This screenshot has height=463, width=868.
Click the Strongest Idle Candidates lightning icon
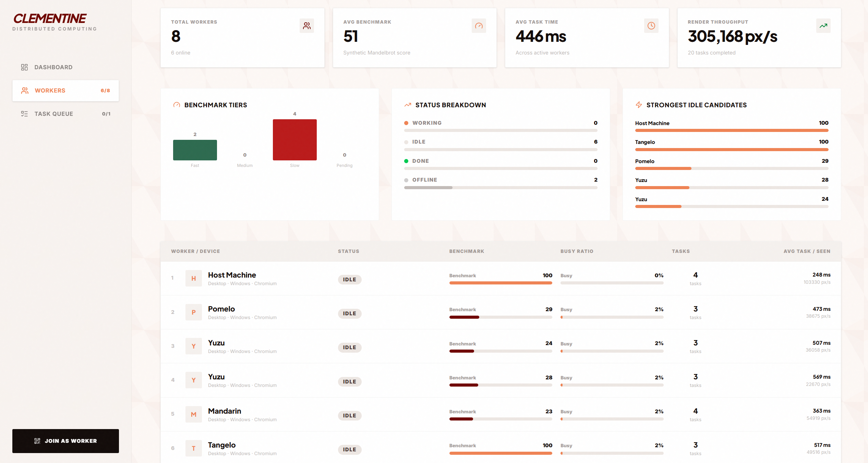click(x=639, y=105)
